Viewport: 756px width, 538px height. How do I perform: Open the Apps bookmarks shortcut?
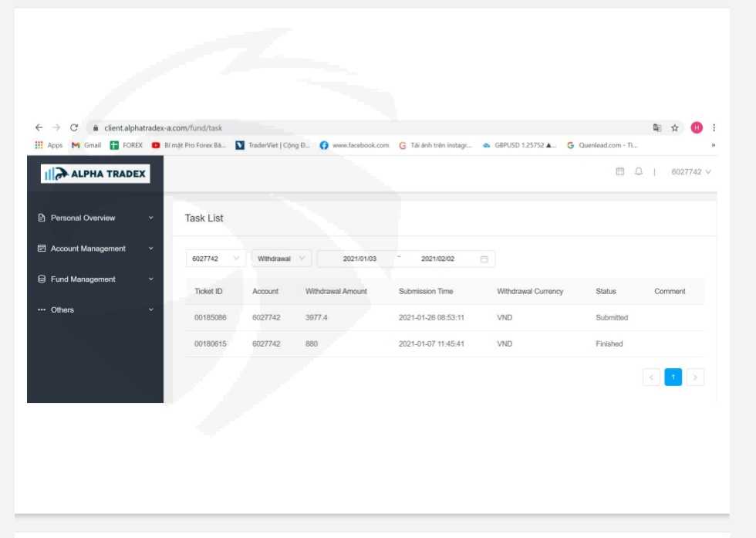(x=49, y=145)
